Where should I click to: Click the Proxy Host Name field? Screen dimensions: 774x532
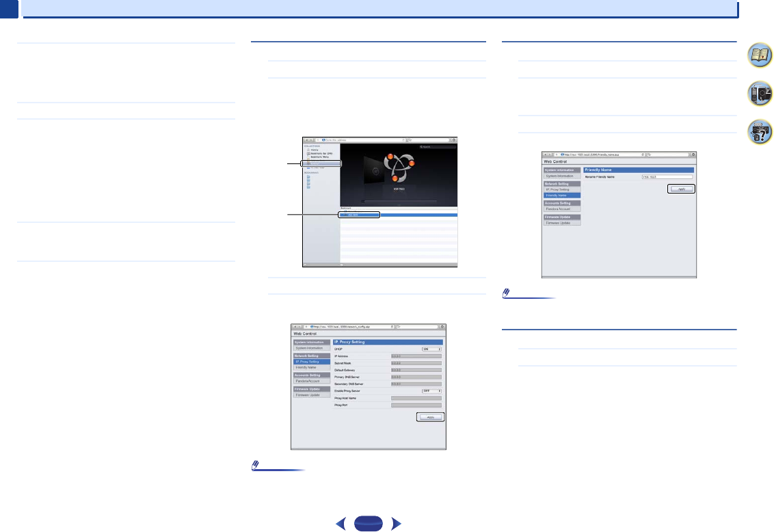416,398
